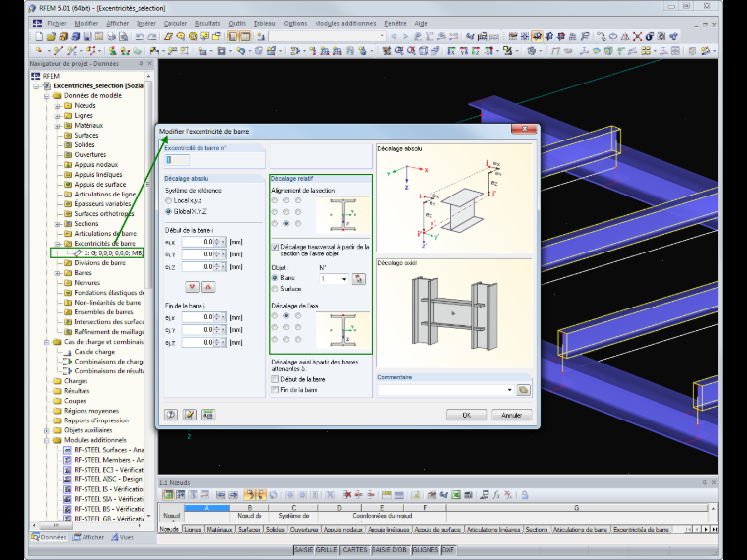Image resolution: width=747 pixels, height=560 pixels.
Task: Click the Annuler button
Action: 512,415
